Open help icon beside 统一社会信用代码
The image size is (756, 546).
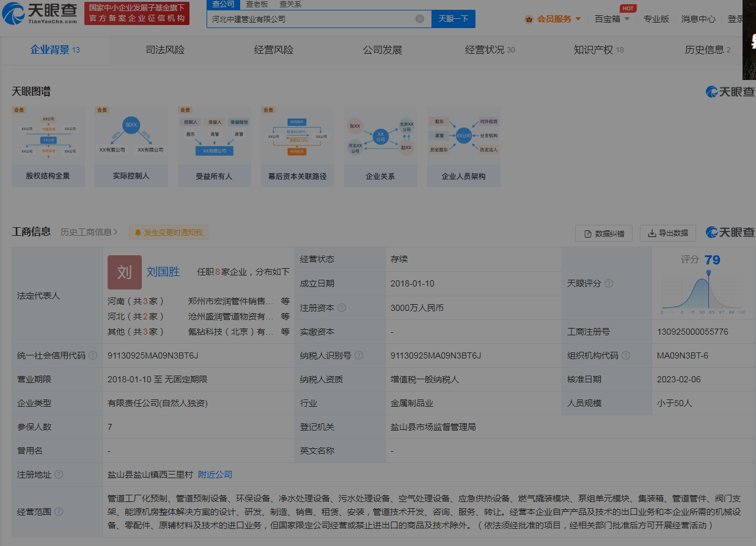pyautogui.click(x=93, y=355)
